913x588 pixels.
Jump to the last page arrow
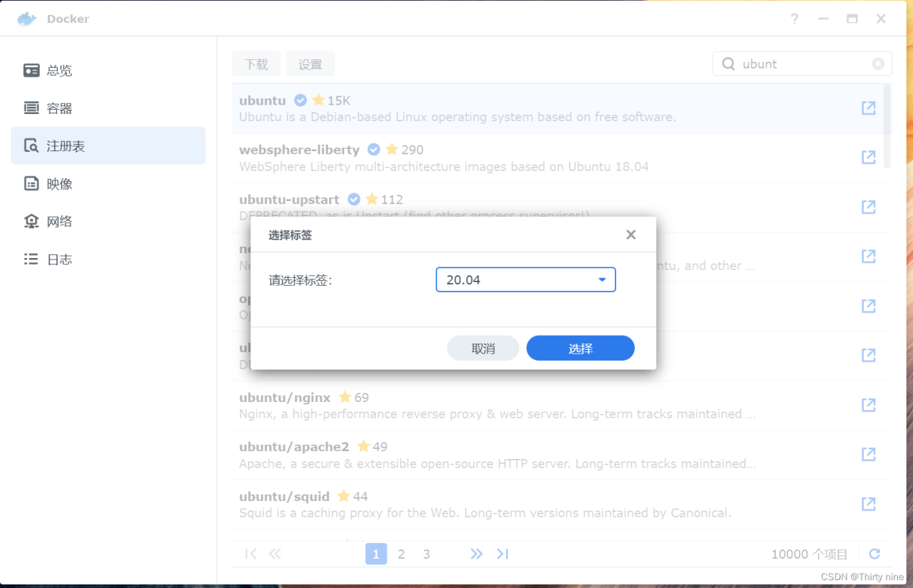(502, 554)
